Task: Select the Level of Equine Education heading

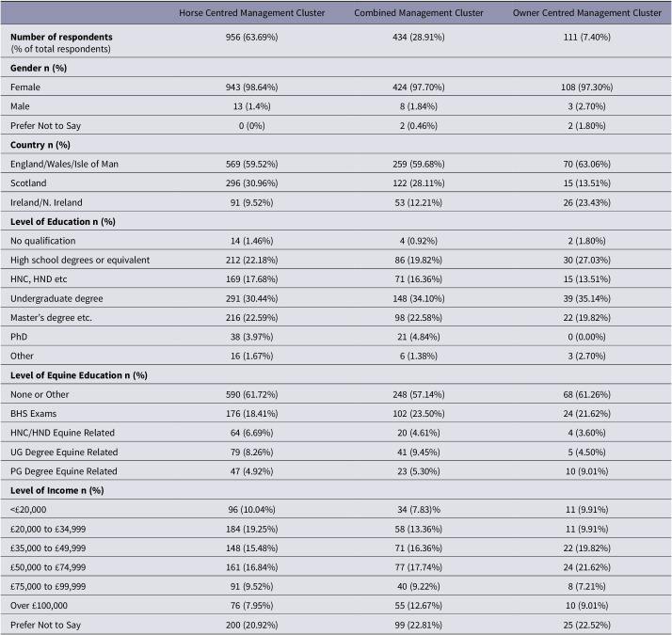Action: coord(79,375)
